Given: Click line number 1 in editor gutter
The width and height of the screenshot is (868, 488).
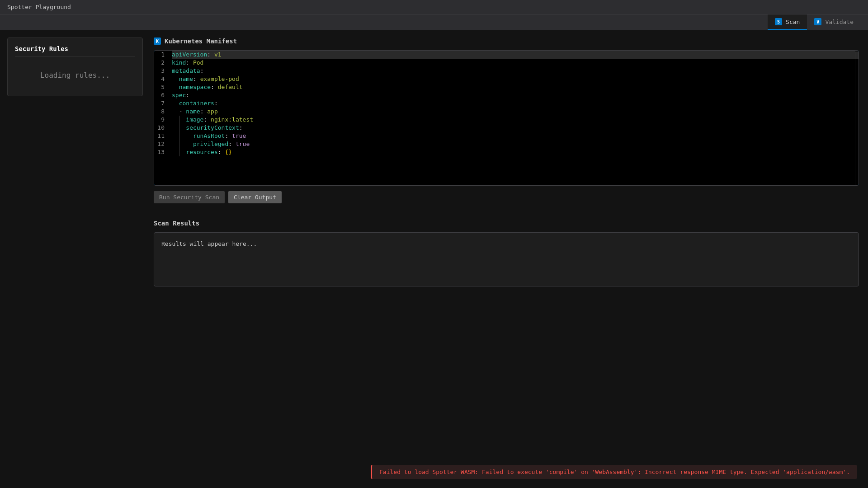Looking at the screenshot, I should 163,55.
